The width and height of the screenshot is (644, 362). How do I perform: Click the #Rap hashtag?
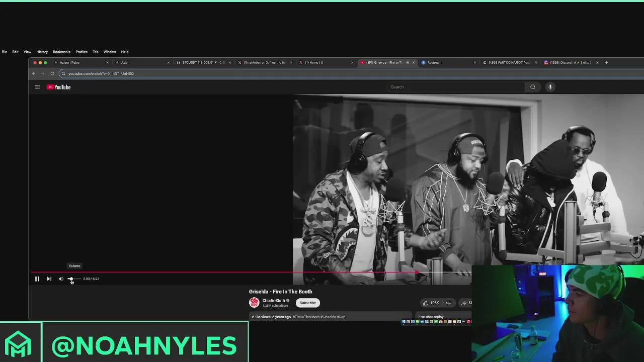pos(341,317)
